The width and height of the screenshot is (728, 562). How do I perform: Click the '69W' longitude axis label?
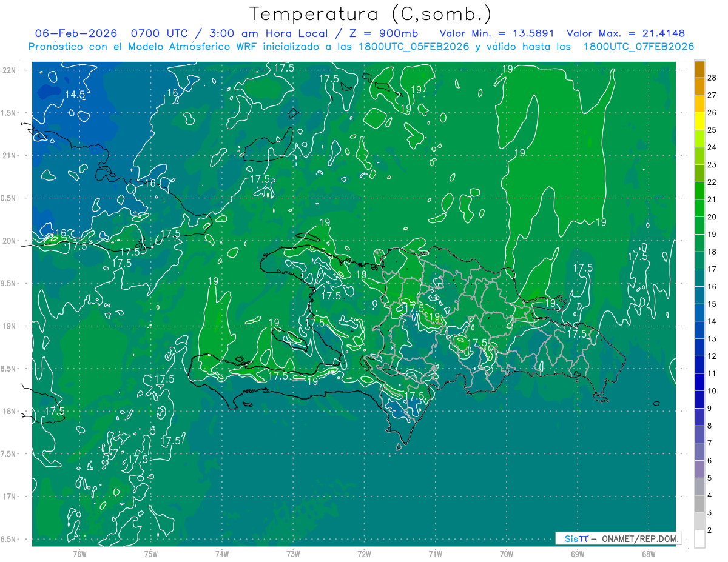pos(578,554)
